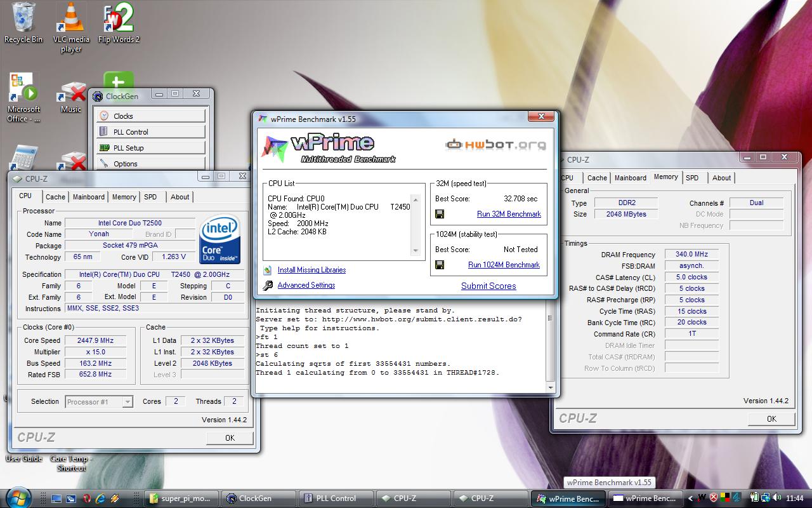Screen dimensions: 812x508
Task: Switch to About tab in left CPU-Z
Action: pos(180,197)
